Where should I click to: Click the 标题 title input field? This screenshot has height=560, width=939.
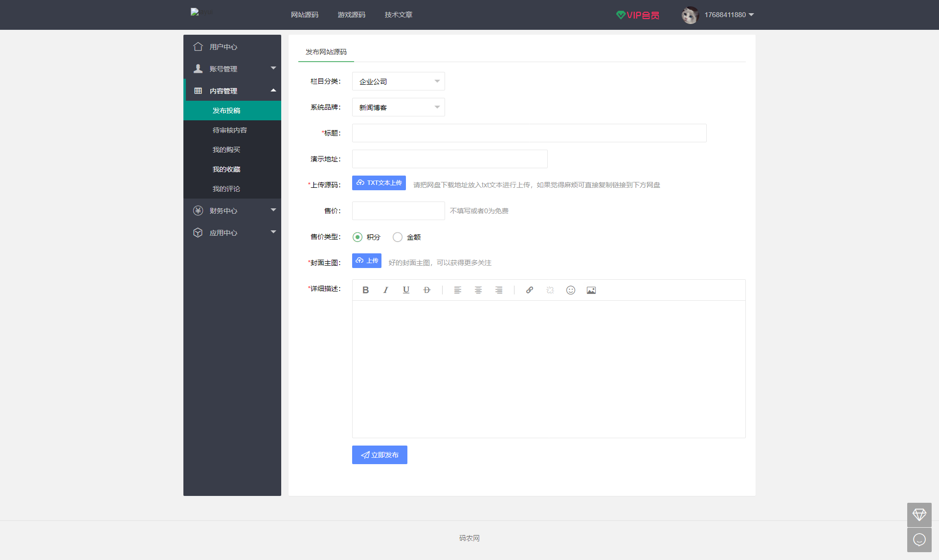point(529,133)
